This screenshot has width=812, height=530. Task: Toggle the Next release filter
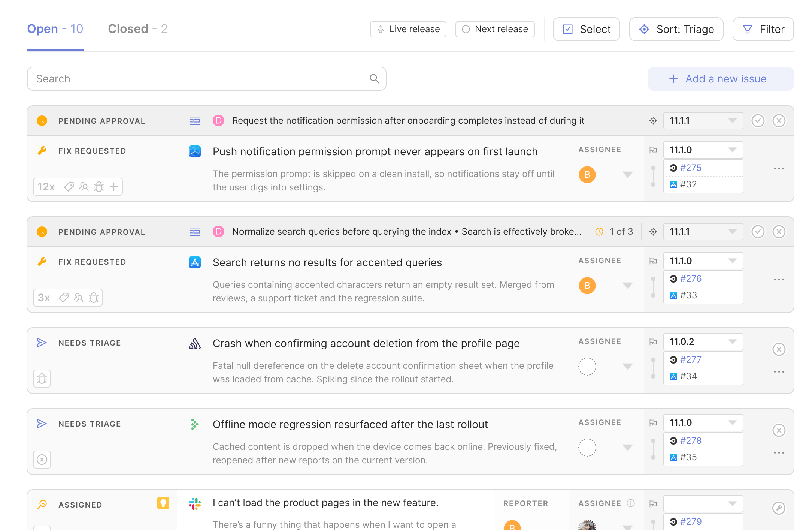(495, 29)
